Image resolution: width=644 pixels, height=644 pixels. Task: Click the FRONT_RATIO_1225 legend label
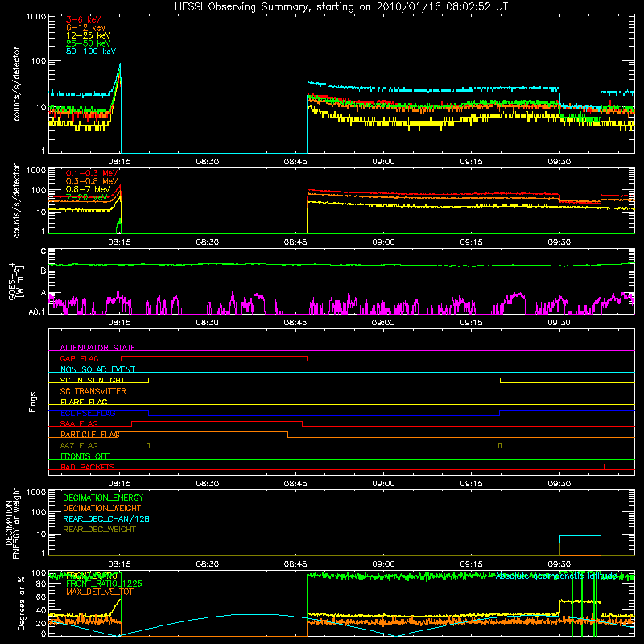(x=104, y=584)
